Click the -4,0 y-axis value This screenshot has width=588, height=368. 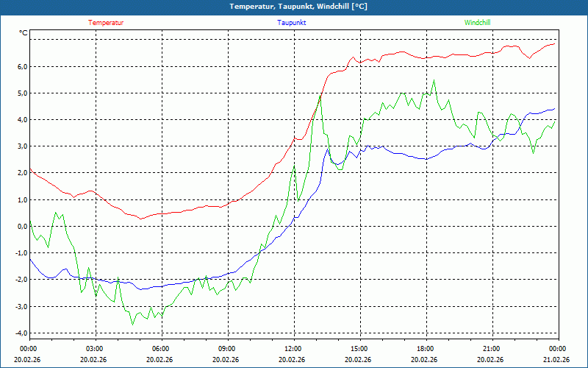coord(21,333)
